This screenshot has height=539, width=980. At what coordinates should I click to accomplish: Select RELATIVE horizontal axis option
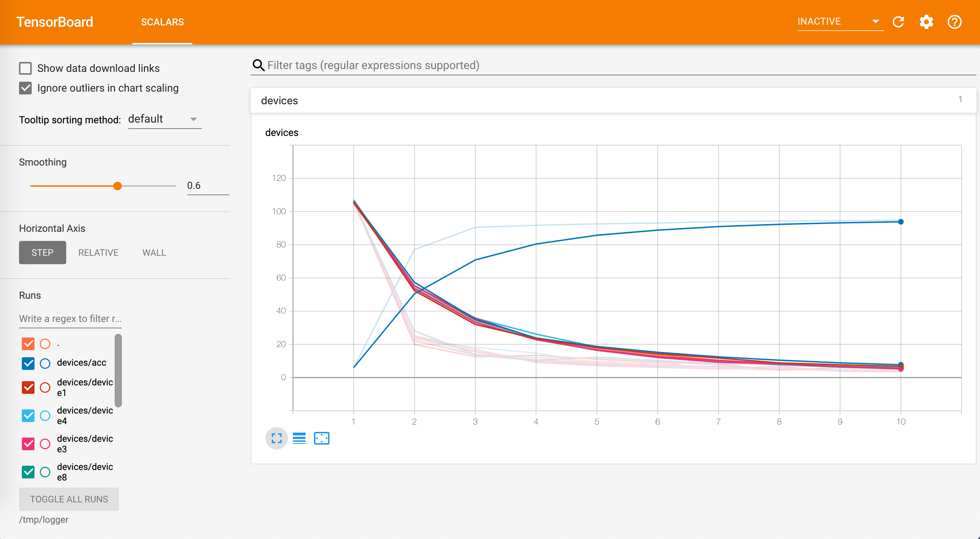tap(99, 252)
